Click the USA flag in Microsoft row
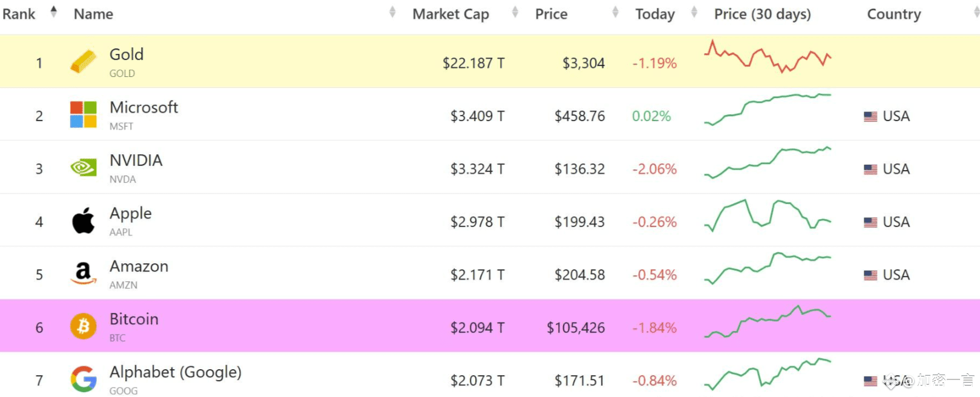Screen dimensions: 980x397 click(870, 116)
